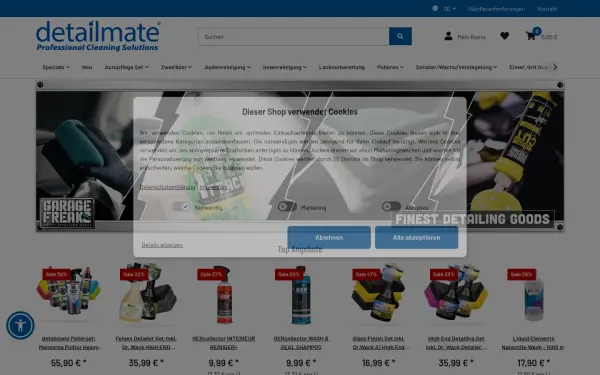The height and width of the screenshot is (375, 600).
Task: Click the Mein Konto user icon
Action: click(448, 36)
